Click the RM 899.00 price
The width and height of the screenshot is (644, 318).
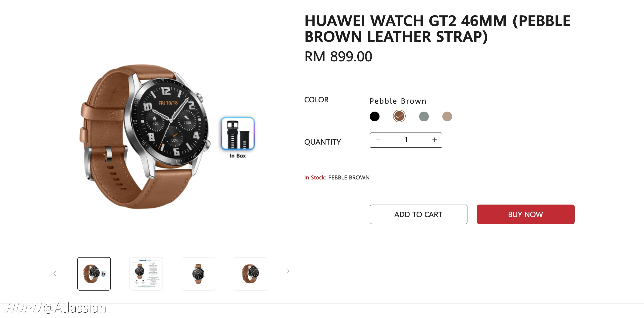(x=338, y=56)
